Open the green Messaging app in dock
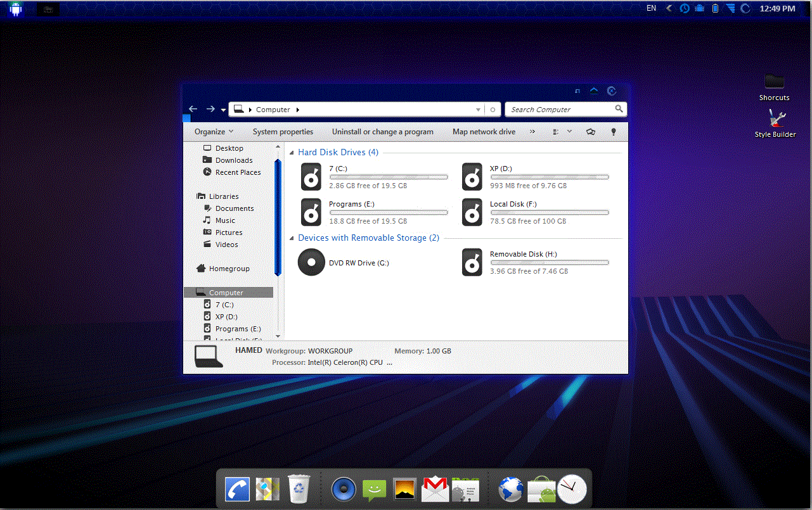 point(374,490)
